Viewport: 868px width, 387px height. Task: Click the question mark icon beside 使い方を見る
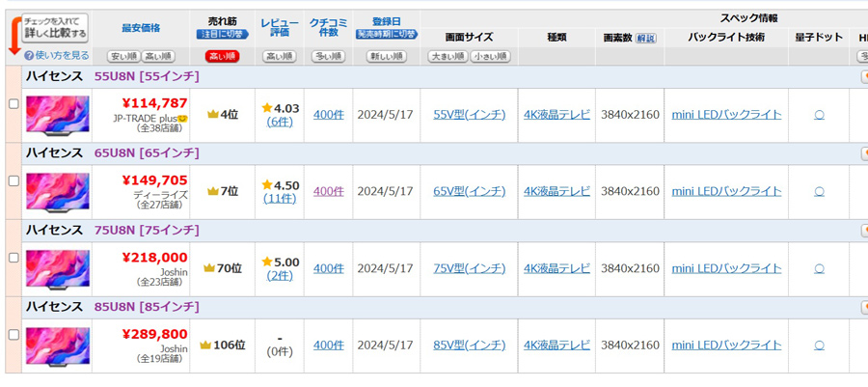tap(29, 55)
